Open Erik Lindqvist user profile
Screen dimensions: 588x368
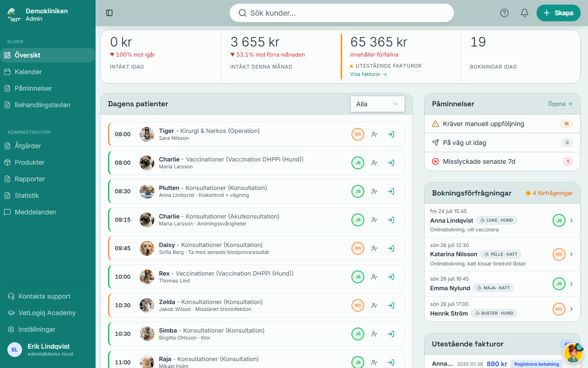[x=48, y=350]
